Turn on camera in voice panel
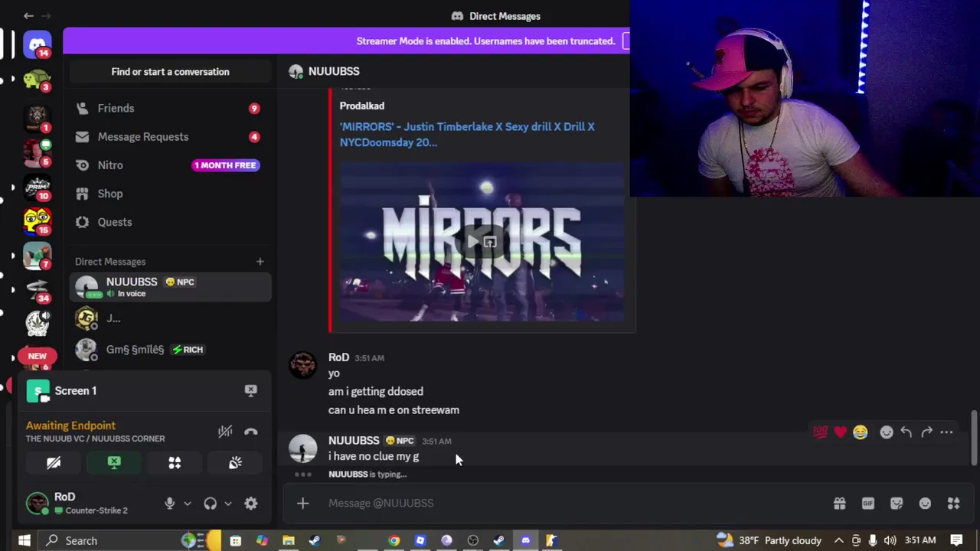980x551 pixels. 54,462
